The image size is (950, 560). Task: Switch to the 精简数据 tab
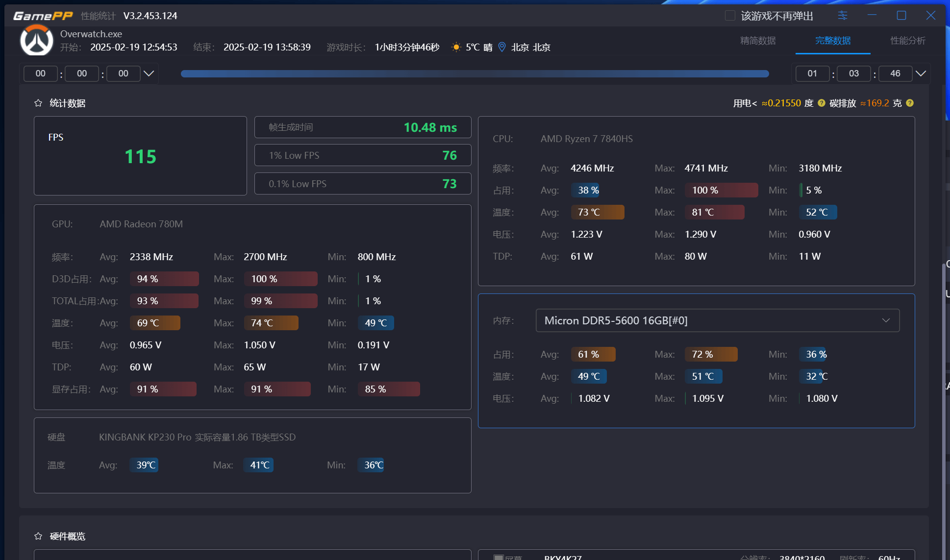(758, 41)
